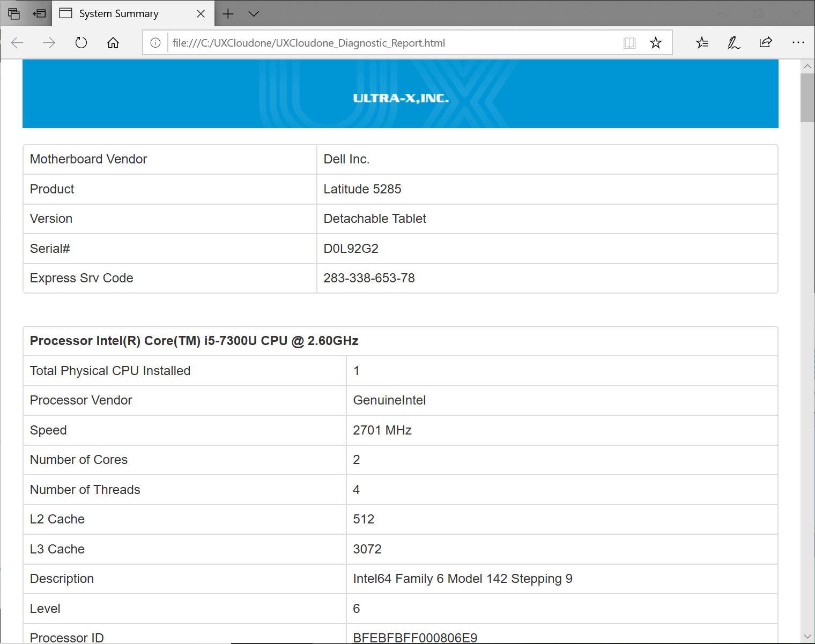Show tabs you've set aside
This screenshot has height=644, width=815.
14,14
